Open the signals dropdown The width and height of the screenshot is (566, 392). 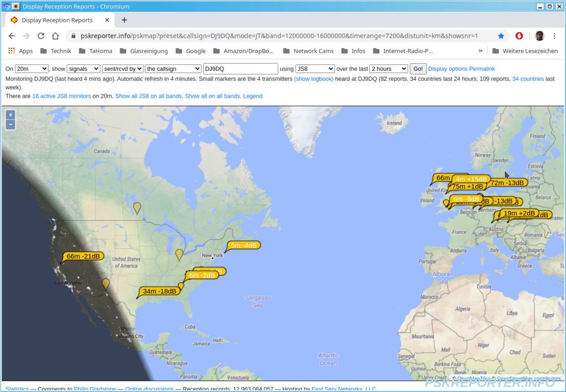pos(83,68)
